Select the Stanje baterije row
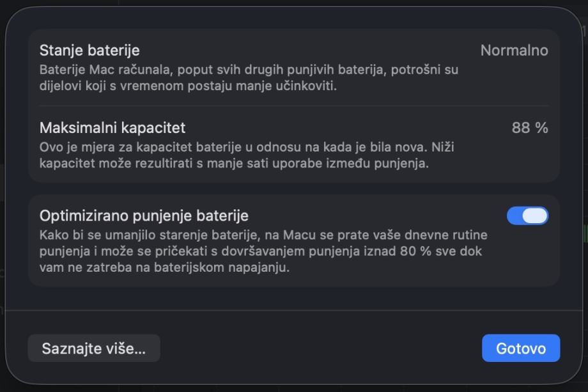The width and height of the screenshot is (588, 392). [294, 67]
